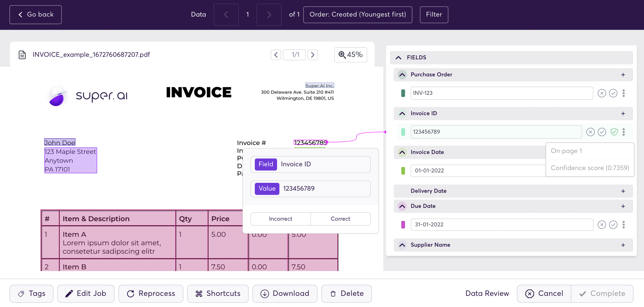
Task: Edit the Due Date 31-01-2022 field
Action: click(502, 225)
